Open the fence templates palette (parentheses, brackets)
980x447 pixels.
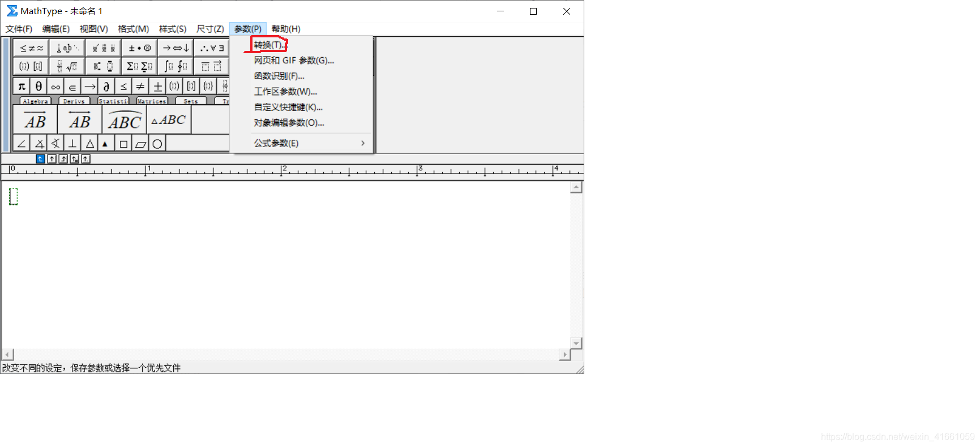point(31,66)
